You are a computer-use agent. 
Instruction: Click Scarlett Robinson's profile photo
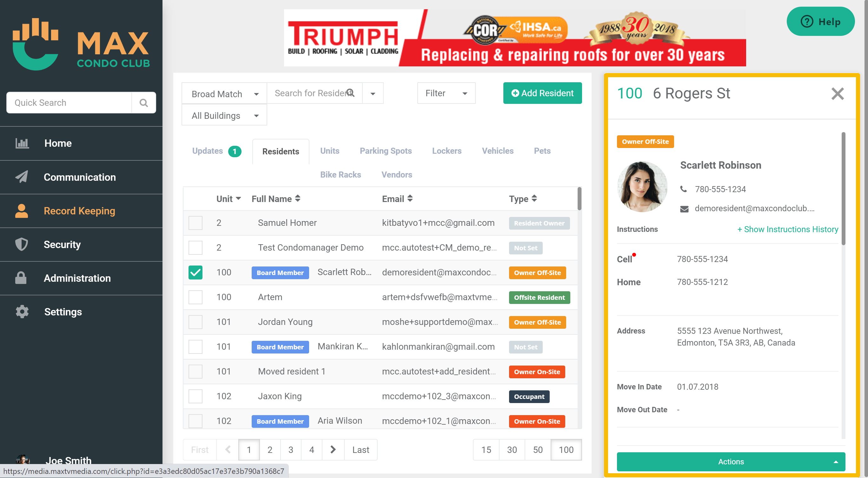642,186
